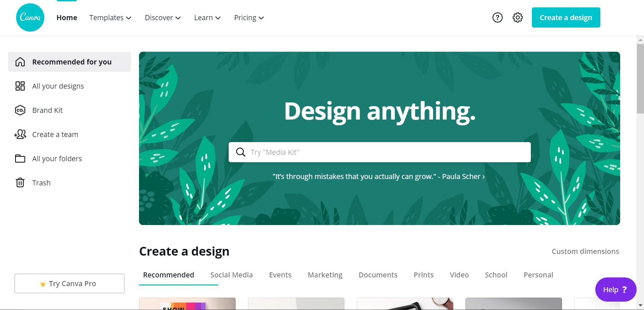
Task: Switch to the Social Media tab
Action: click(231, 275)
